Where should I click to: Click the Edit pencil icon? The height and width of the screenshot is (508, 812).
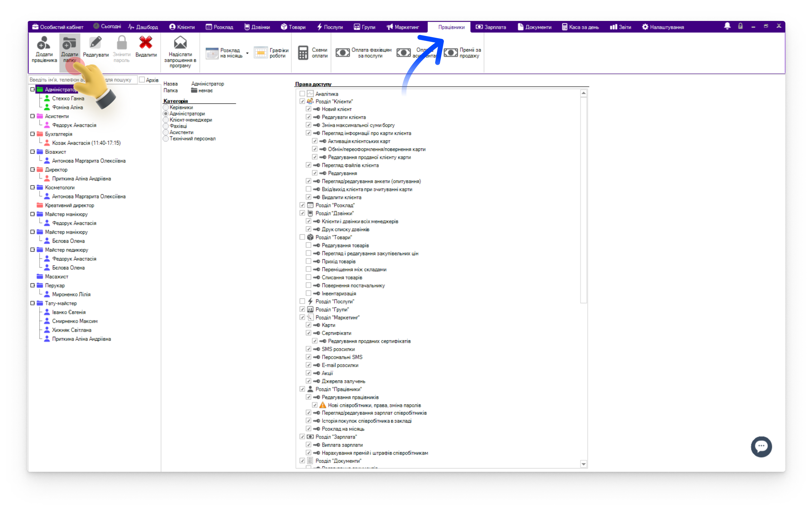[95, 43]
